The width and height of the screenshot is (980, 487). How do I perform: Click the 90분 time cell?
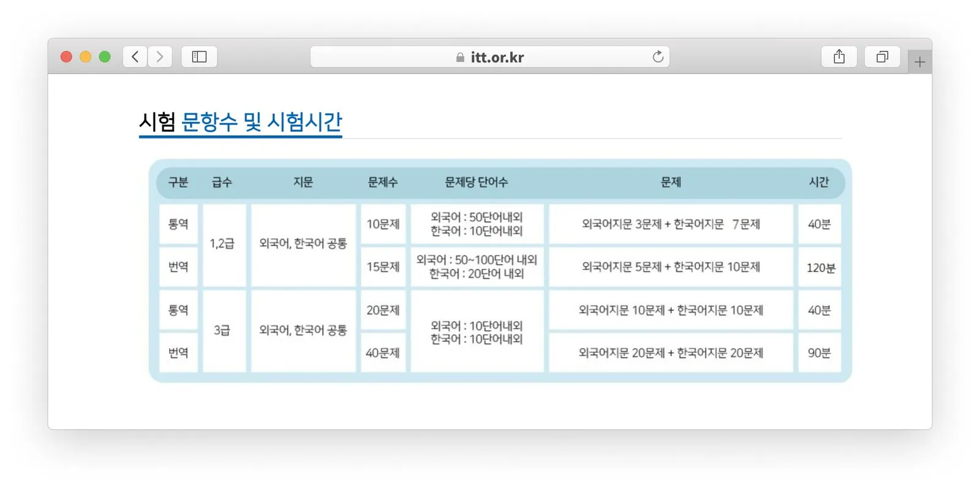(x=820, y=352)
